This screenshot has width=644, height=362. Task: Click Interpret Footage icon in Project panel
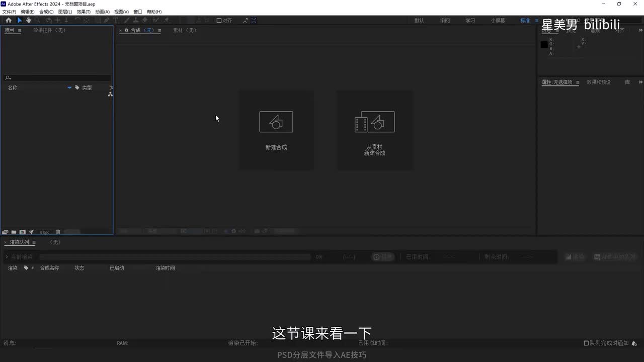(x=6, y=232)
